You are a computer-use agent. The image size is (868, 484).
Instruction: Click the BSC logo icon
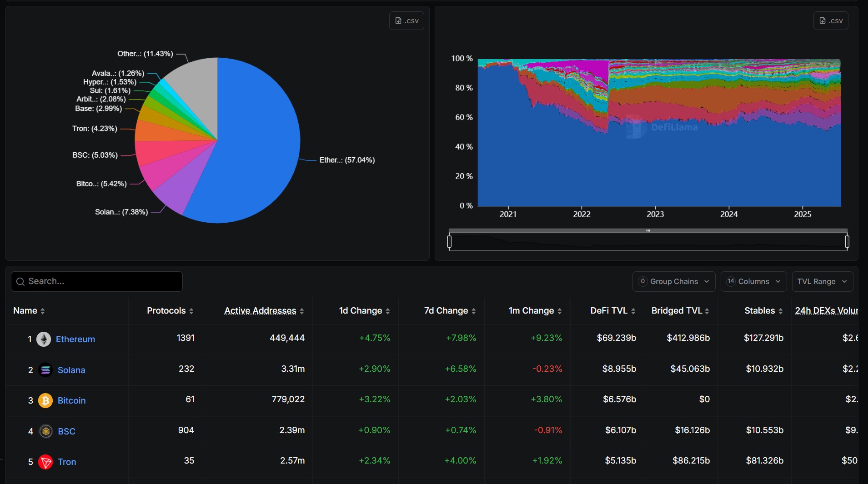pyautogui.click(x=45, y=431)
